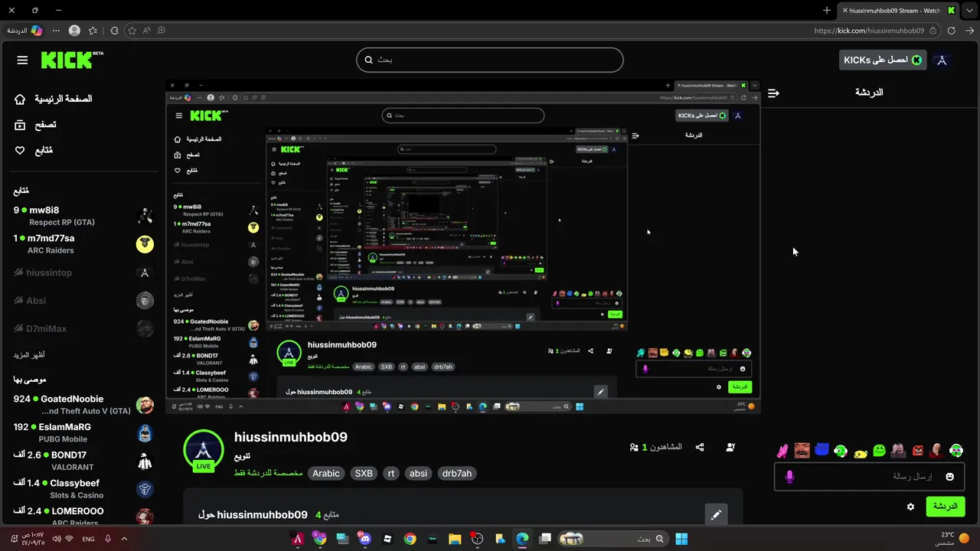
Task: Insert the green smiling blob emote
Action: 879,451
